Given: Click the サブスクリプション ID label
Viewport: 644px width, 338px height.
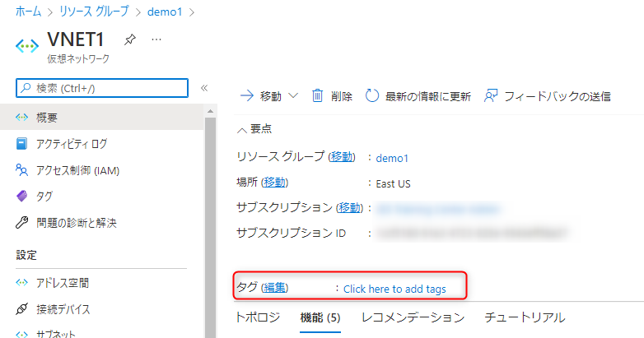Looking at the screenshot, I should 291,233.
